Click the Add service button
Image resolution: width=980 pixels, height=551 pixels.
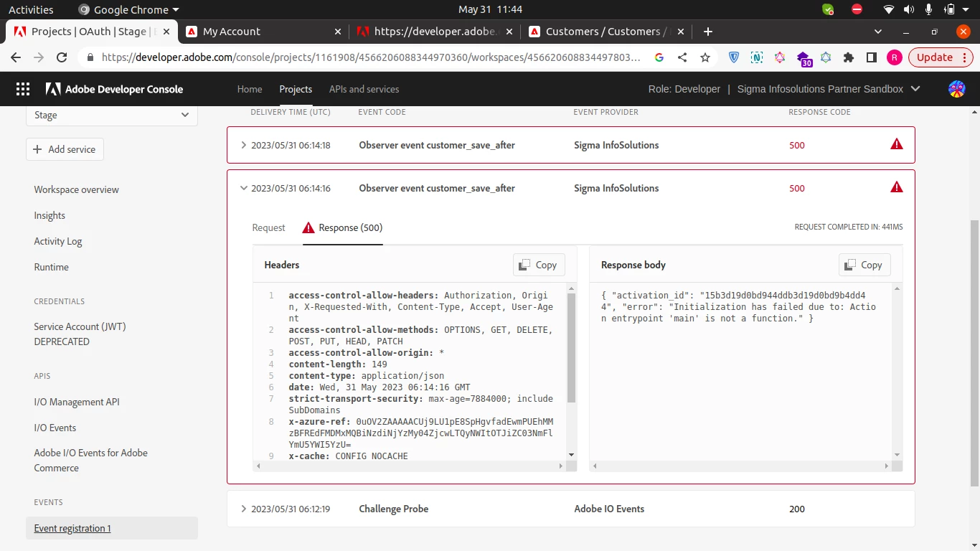(x=65, y=149)
